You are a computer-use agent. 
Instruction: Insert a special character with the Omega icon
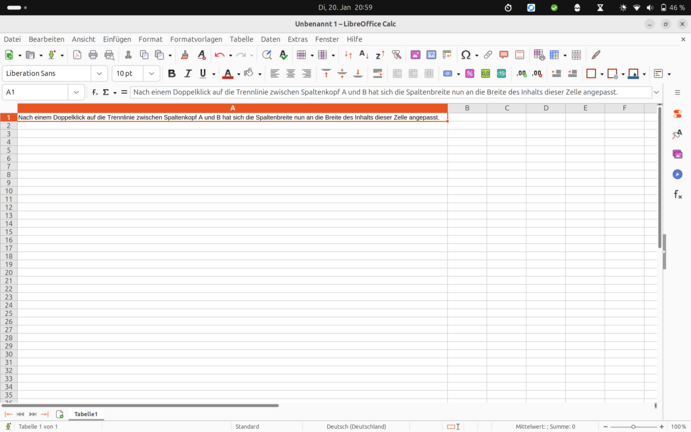(x=465, y=55)
